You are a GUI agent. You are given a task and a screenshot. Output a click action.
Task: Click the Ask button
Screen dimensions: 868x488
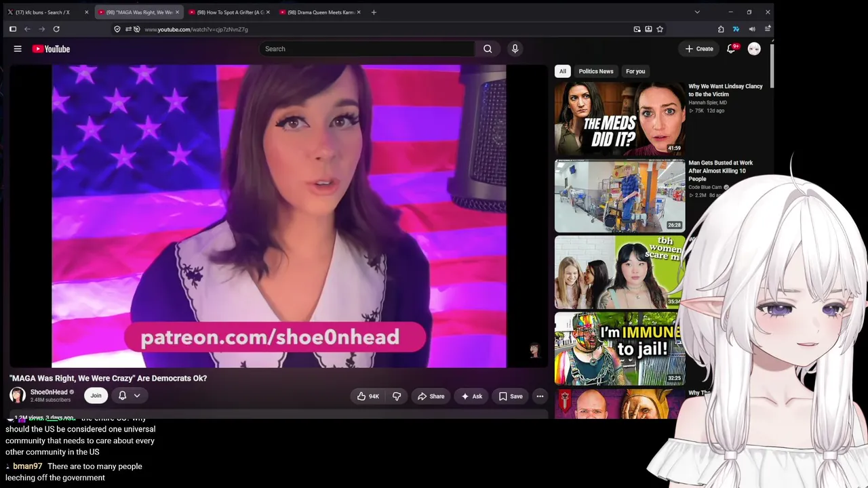click(472, 396)
